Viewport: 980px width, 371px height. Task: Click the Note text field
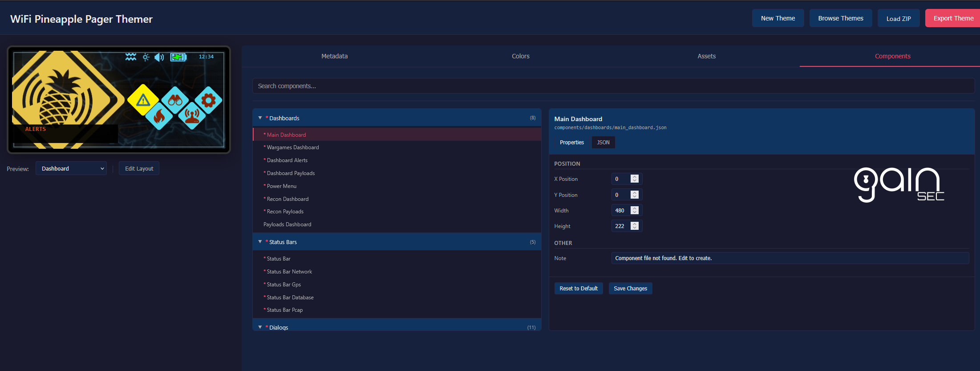[x=790, y=258]
